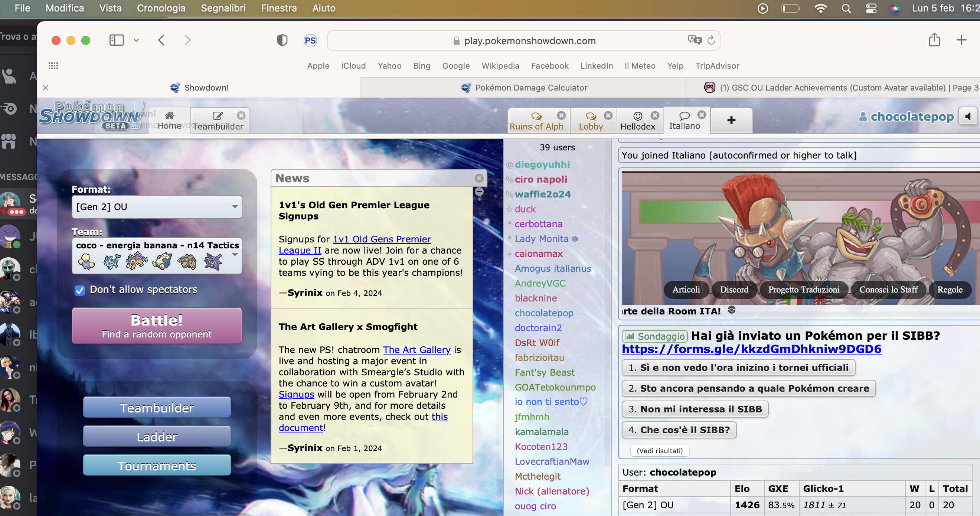
Task: Open the Home tab in Showdown
Action: (170, 120)
